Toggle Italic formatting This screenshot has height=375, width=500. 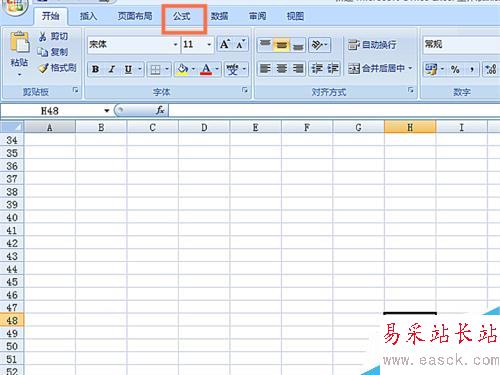(x=112, y=69)
